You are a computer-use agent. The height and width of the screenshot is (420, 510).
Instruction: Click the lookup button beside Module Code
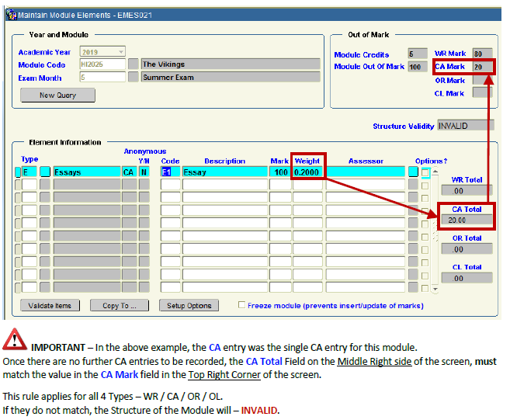(133, 64)
